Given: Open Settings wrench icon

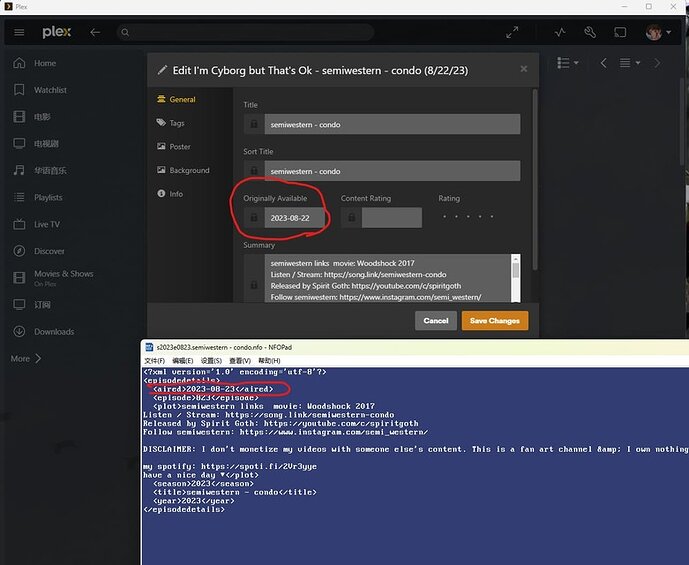Looking at the screenshot, I should pyautogui.click(x=590, y=32).
